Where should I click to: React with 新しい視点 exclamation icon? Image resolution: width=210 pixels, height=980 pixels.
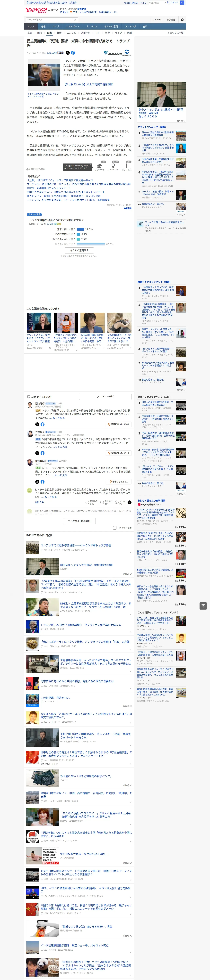[x=127, y=166]
